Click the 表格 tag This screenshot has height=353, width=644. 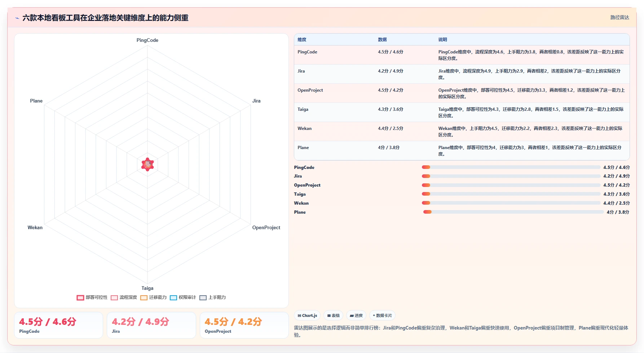click(x=333, y=315)
